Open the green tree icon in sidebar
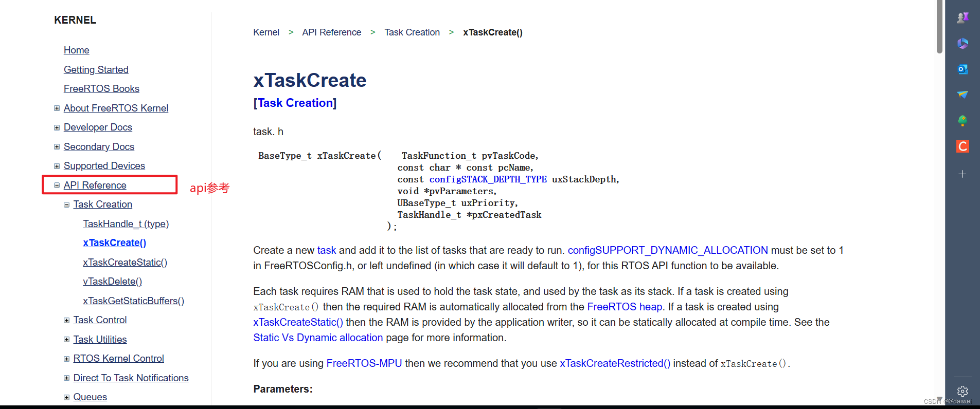The width and height of the screenshot is (980, 409). (x=963, y=121)
